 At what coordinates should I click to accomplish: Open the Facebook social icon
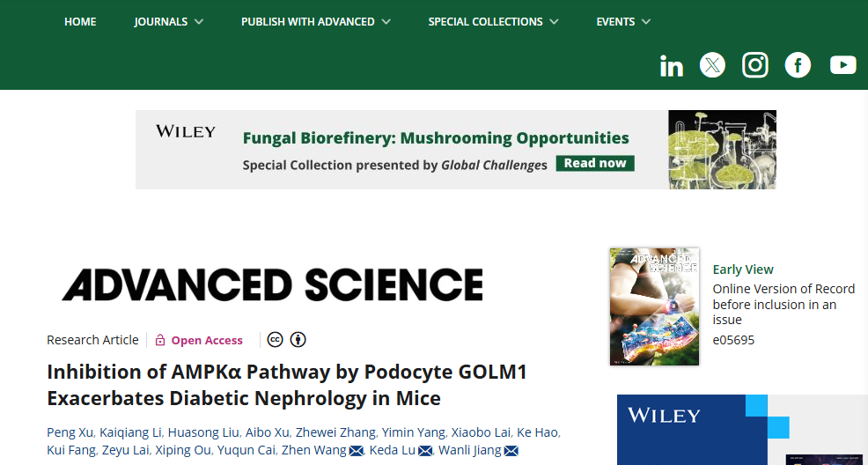point(798,65)
